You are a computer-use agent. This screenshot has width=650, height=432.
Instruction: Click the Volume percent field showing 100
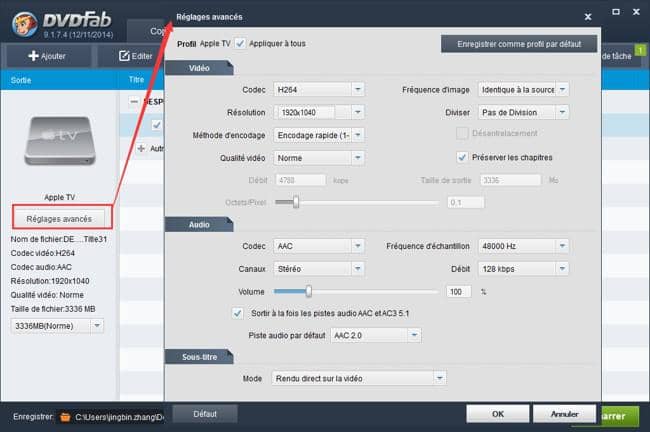pos(458,291)
